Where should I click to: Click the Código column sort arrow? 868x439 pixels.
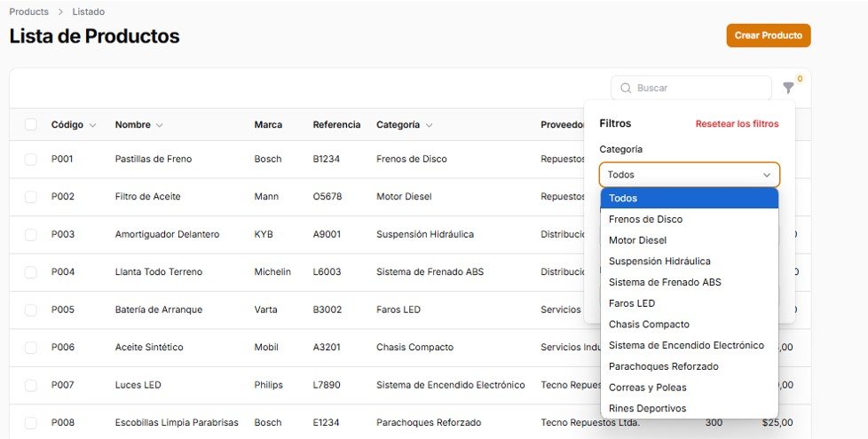click(92, 125)
